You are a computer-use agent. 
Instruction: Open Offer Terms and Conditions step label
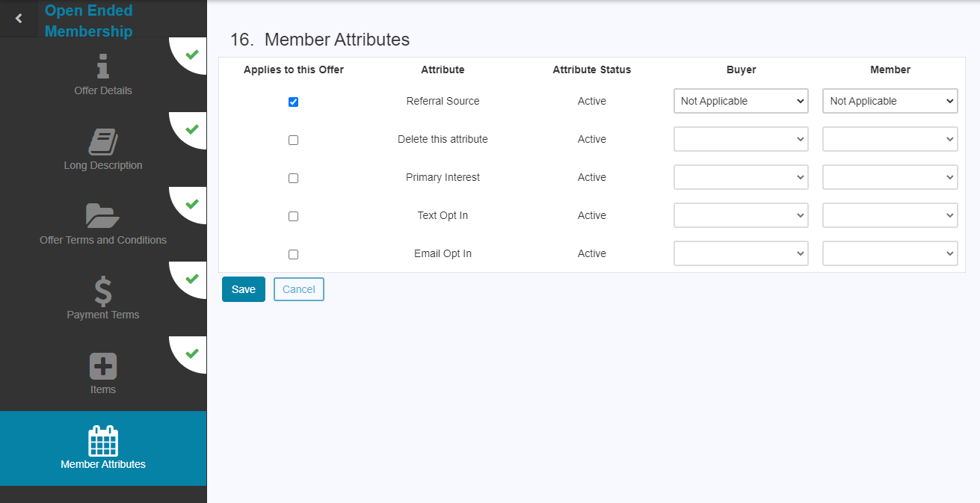tap(103, 240)
